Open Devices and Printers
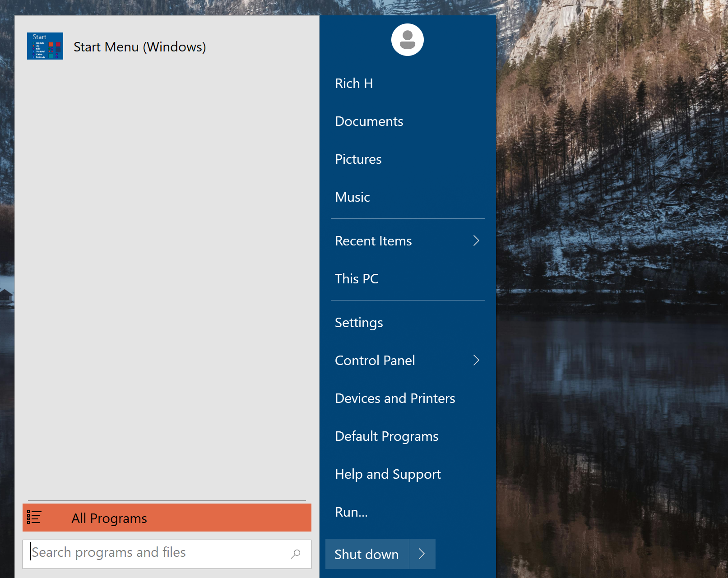The width and height of the screenshot is (728, 578). (x=395, y=398)
